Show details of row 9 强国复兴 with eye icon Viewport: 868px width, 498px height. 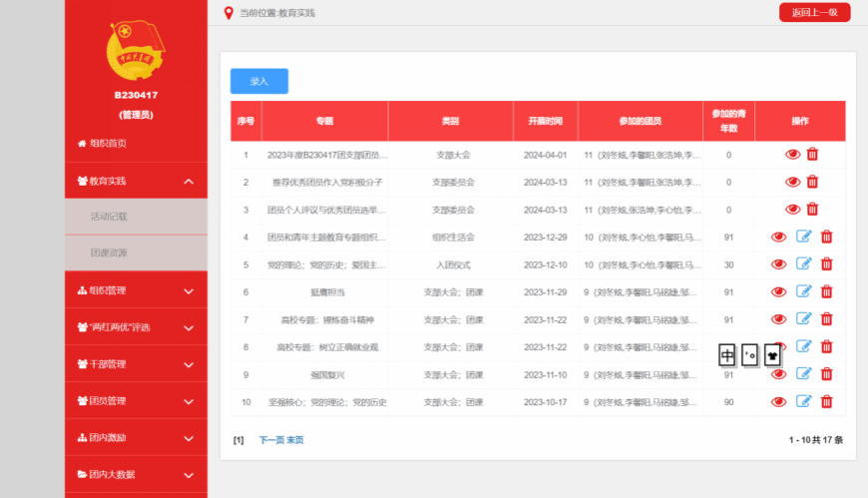tap(779, 374)
